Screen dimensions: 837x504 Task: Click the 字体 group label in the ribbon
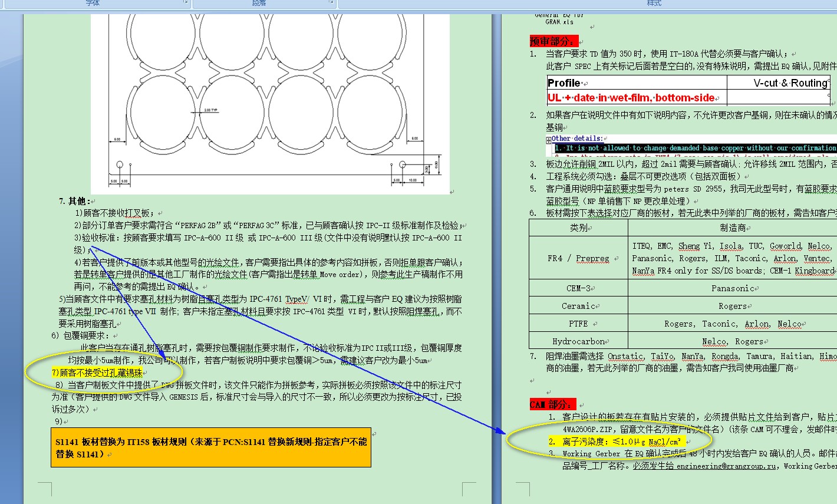93,3
